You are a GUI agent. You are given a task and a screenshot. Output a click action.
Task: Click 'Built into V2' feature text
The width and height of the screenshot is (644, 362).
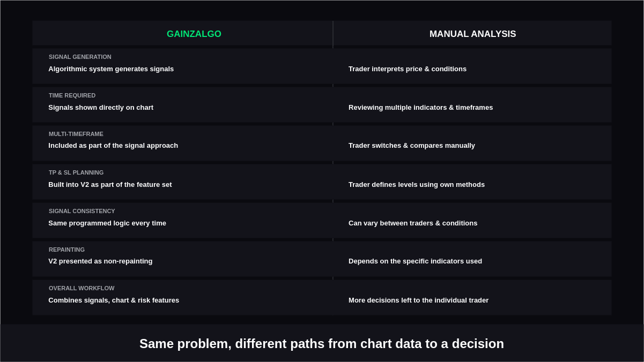click(x=110, y=185)
